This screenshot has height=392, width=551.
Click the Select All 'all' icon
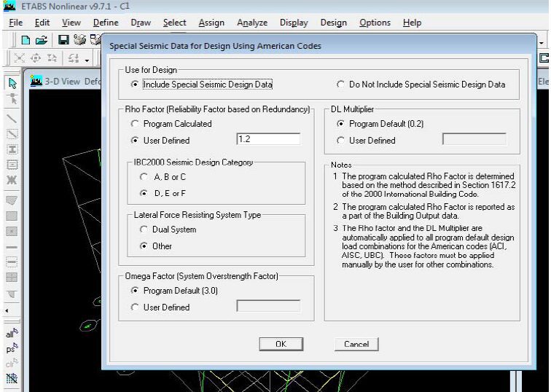tap(12, 333)
